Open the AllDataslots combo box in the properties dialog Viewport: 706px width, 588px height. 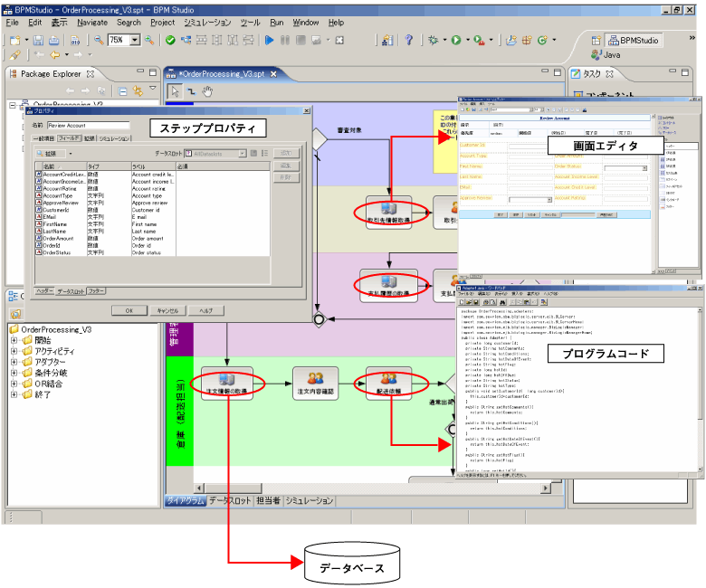tap(215, 154)
